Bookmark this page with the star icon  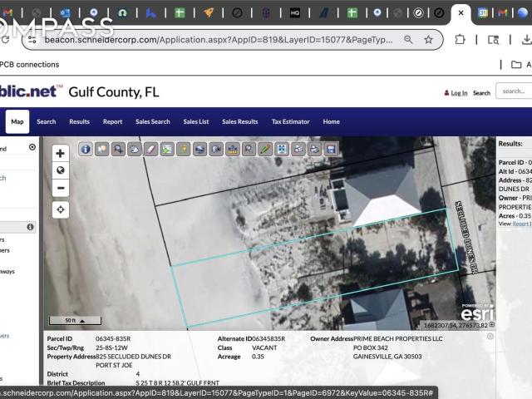[x=429, y=39]
